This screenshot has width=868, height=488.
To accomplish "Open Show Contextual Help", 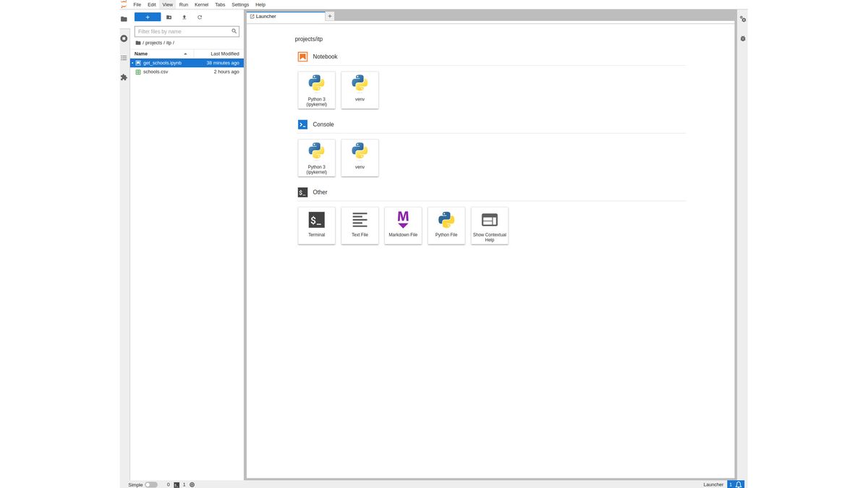I will 490,224.
